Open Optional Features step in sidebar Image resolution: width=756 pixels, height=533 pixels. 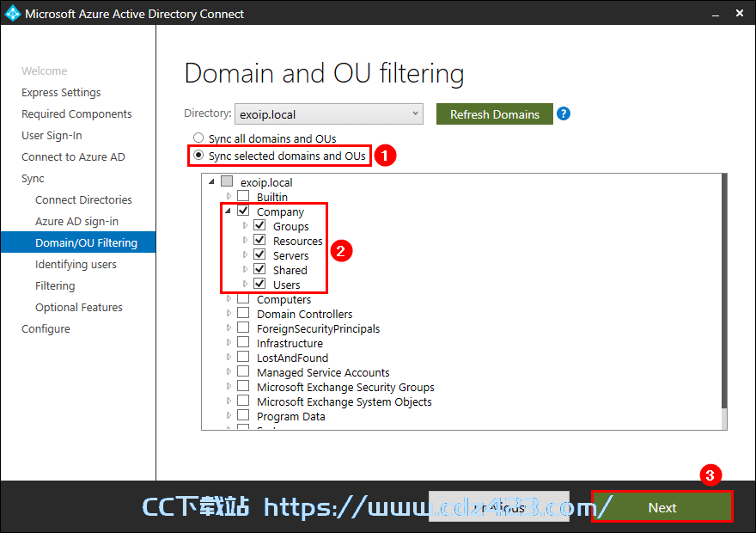pos(78,307)
